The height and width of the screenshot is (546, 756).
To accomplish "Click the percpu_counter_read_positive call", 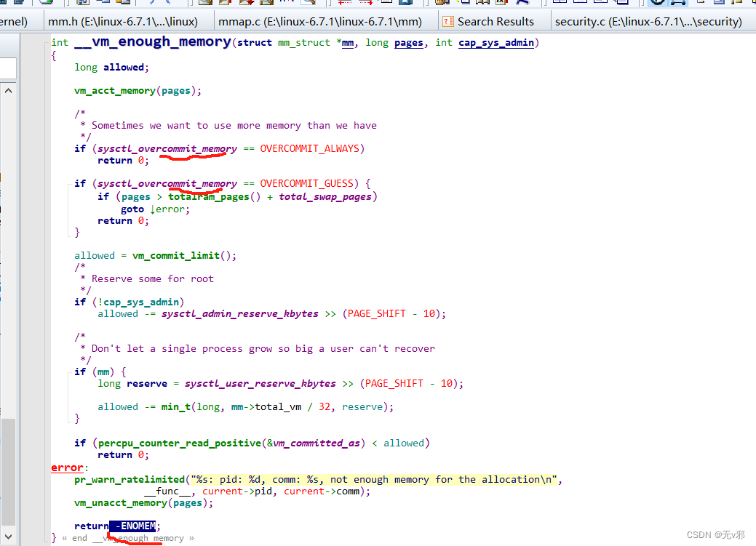I will click(x=179, y=443).
